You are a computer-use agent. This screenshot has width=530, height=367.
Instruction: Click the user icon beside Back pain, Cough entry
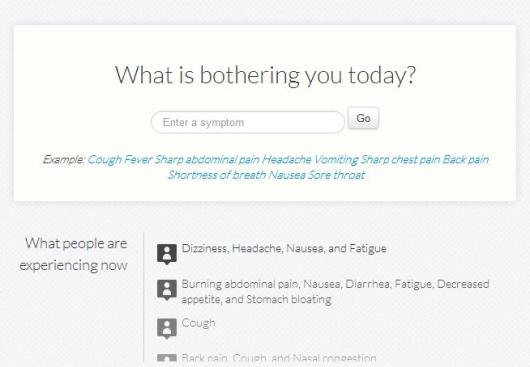click(167, 358)
